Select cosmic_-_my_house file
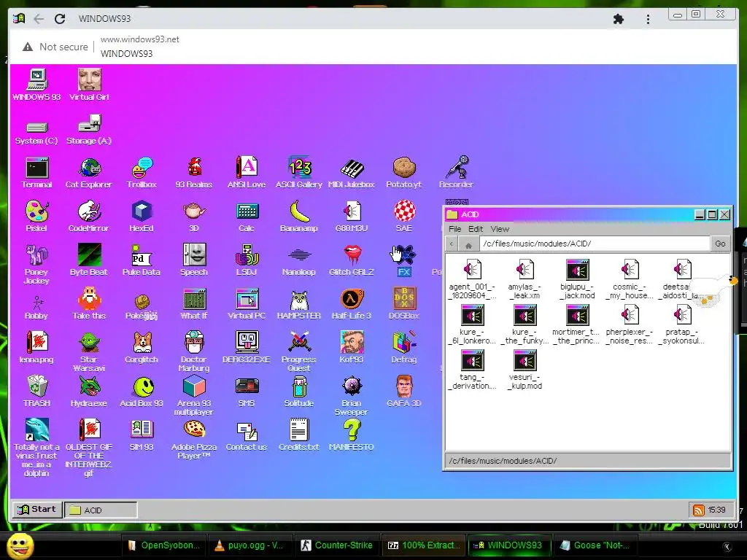 click(630, 279)
